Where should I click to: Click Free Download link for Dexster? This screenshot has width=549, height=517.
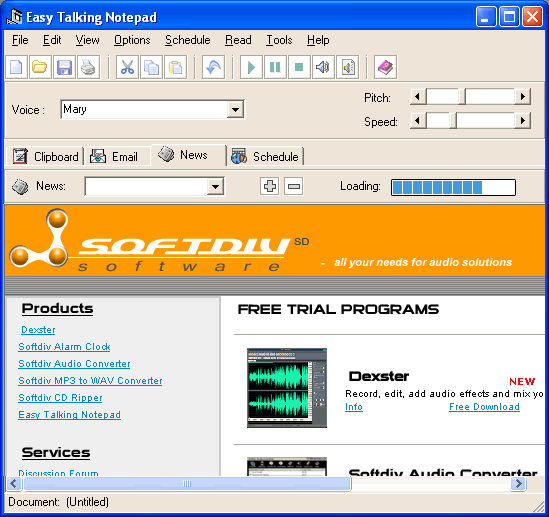pyautogui.click(x=484, y=407)
